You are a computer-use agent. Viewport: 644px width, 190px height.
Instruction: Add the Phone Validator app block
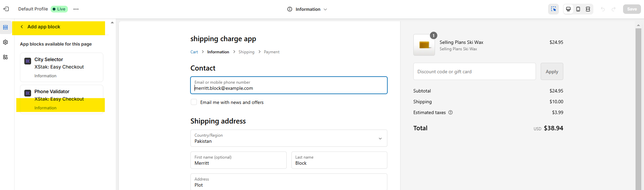[x=61, y=99]
